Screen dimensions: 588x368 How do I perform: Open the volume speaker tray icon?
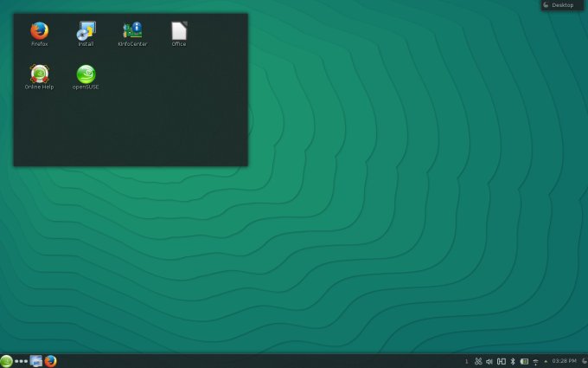pyautogui.click(x=489, y=361)
